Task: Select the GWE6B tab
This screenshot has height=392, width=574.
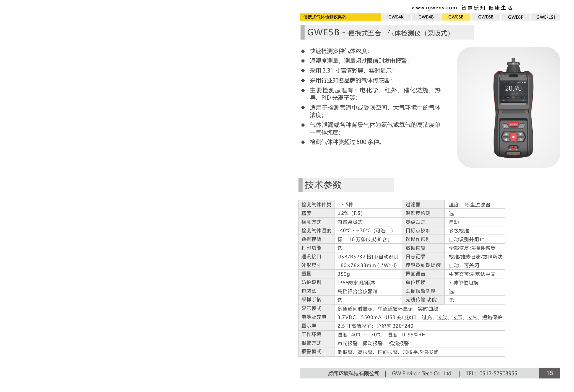Action: click(x=486, y=17)
